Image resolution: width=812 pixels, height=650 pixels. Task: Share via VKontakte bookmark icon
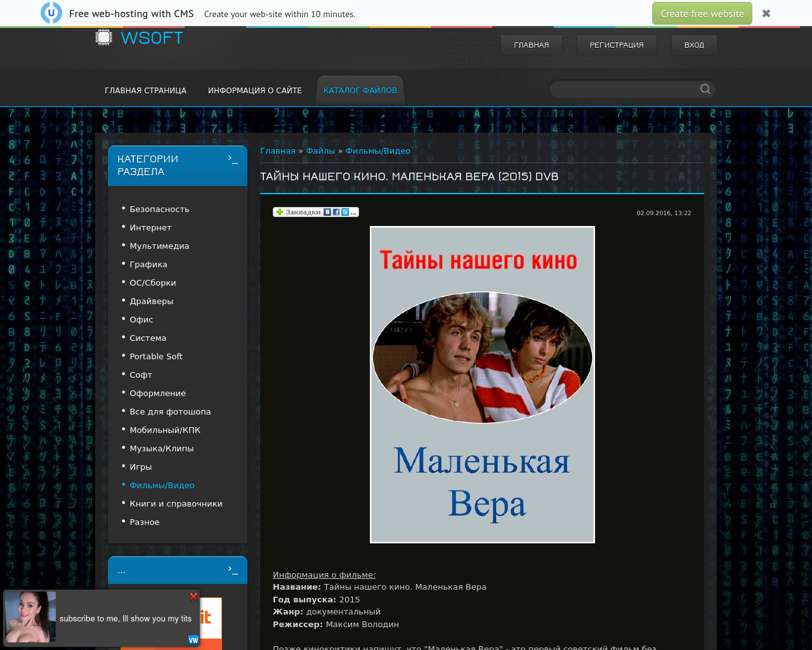point(327,212)
